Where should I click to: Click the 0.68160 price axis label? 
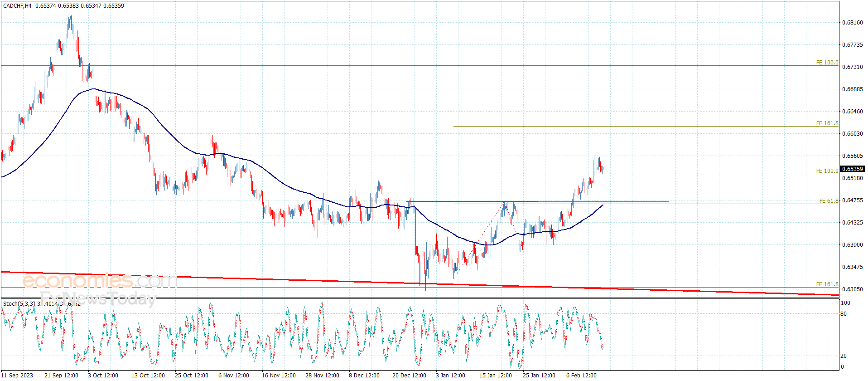[x=852, y=23]
